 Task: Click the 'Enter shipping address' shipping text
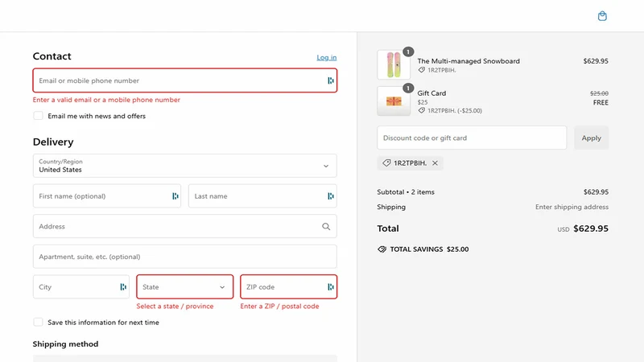[x=572, y=207]
